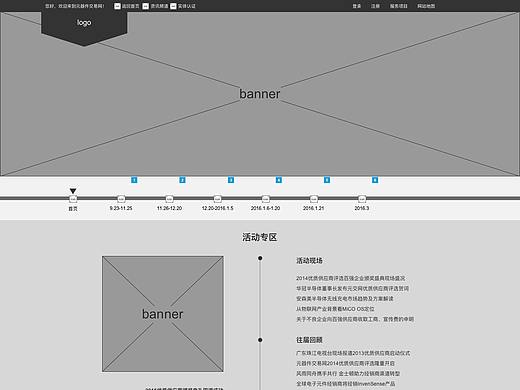Select the 2016.1.6-1.20 timeline node
The width and height of the screenshot is (520, 390).
[x=265, y=199]
